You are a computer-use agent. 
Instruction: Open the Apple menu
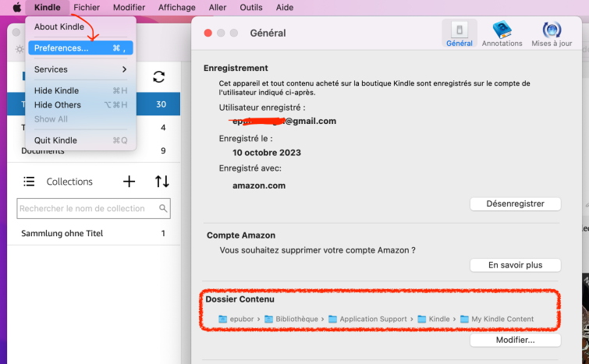point(17,8)
